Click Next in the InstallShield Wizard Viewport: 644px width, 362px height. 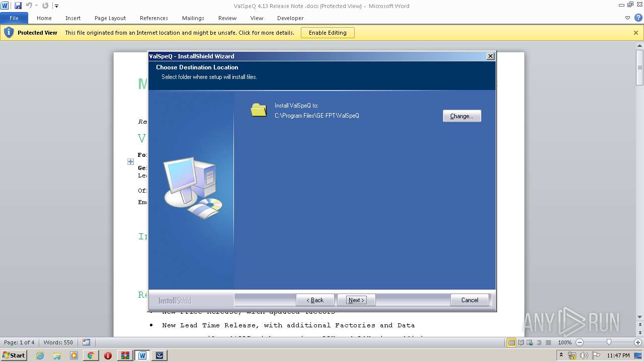356,300
